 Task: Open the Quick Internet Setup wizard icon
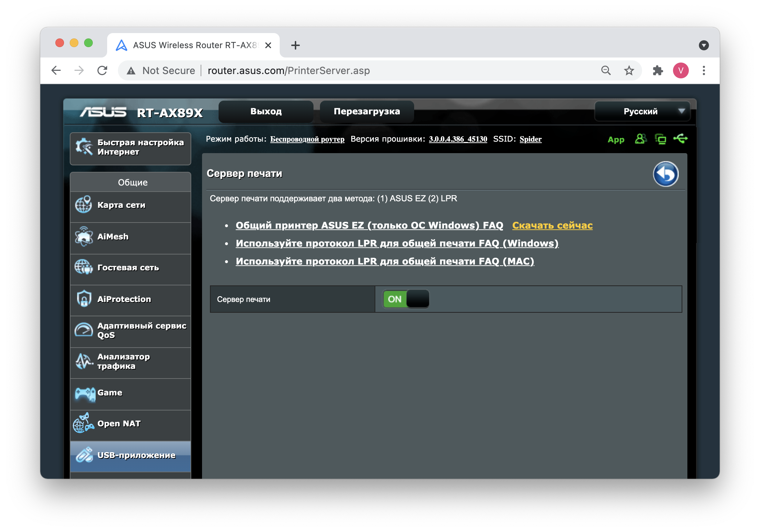(x=84, y=147)
